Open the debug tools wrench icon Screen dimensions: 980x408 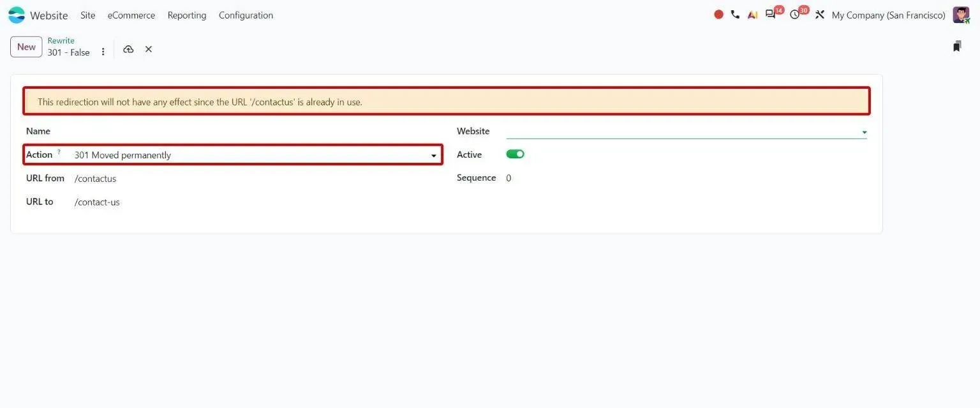pyautogui.click(x=820, y=15)
